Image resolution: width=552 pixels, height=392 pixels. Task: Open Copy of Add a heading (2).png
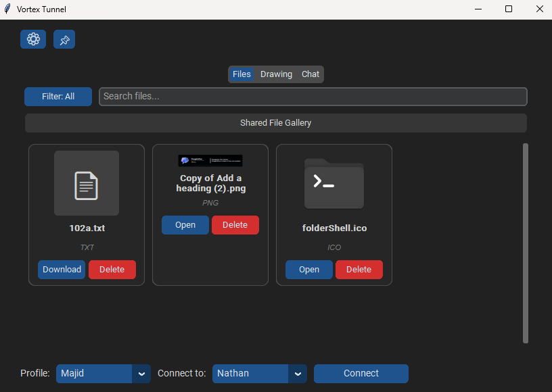(185, 225)
